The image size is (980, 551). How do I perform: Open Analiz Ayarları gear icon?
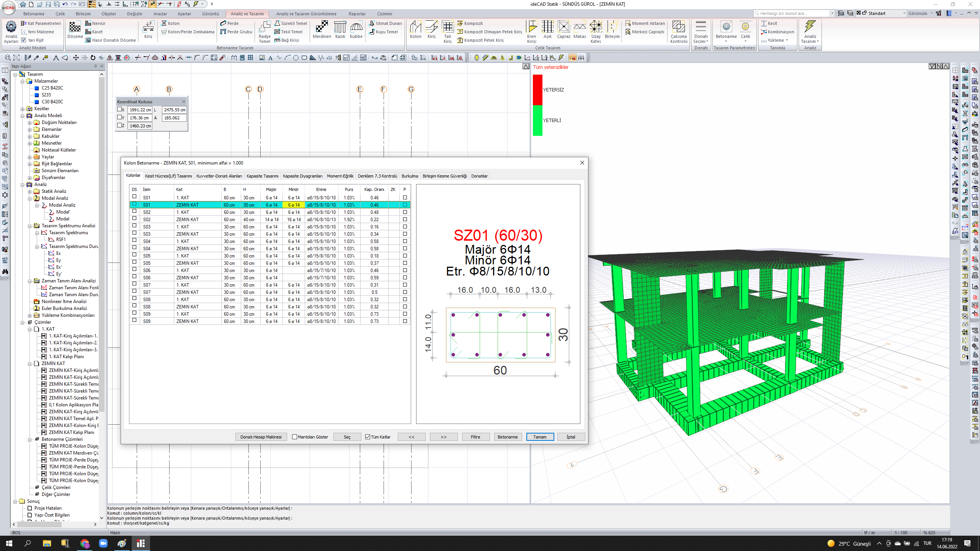(x=11, y=32)
